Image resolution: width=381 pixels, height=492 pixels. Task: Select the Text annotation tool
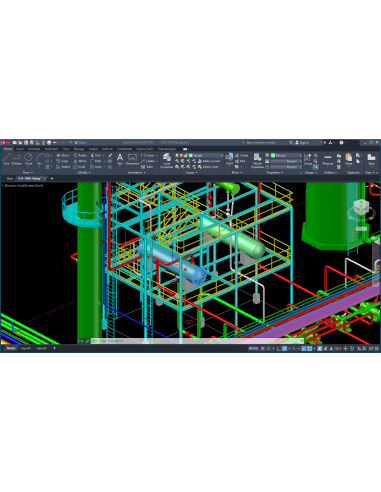click(x=120, y=159)
